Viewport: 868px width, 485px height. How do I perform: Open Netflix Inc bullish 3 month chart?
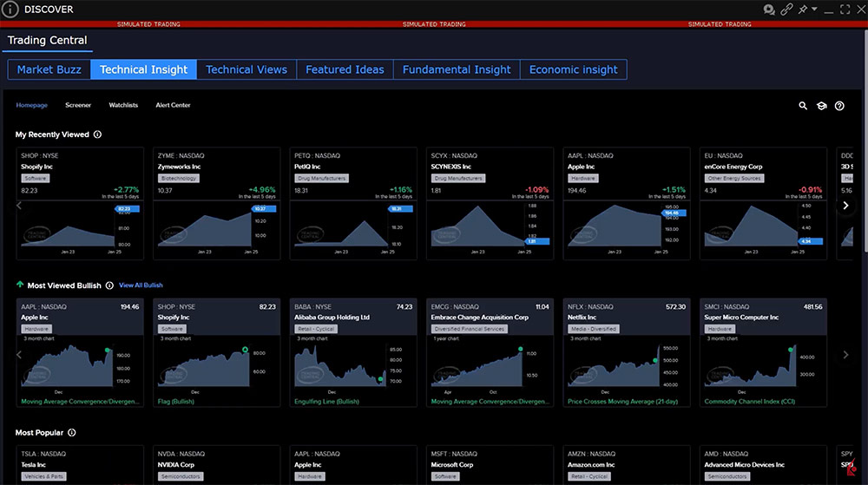coord(627,365)
